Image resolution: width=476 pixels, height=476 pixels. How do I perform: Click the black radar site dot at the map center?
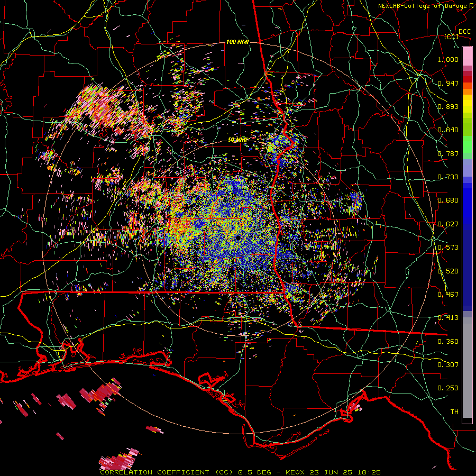point(238,237)
